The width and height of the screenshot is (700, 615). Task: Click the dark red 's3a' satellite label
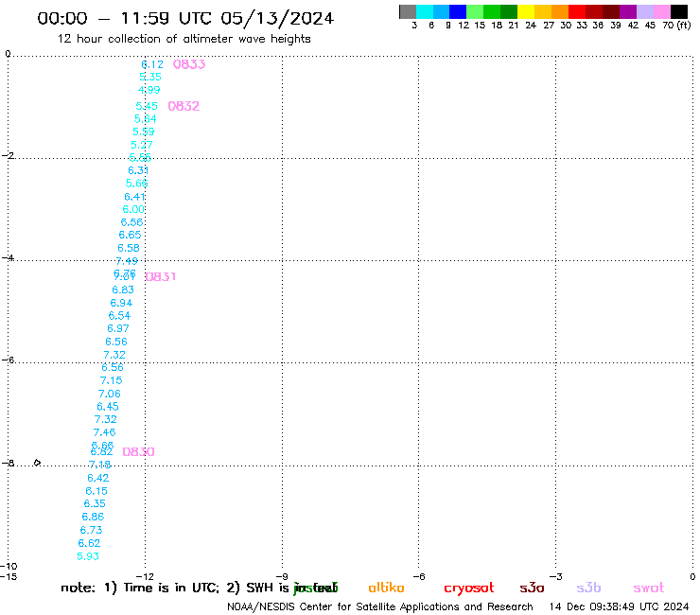(x=532, y=589)
